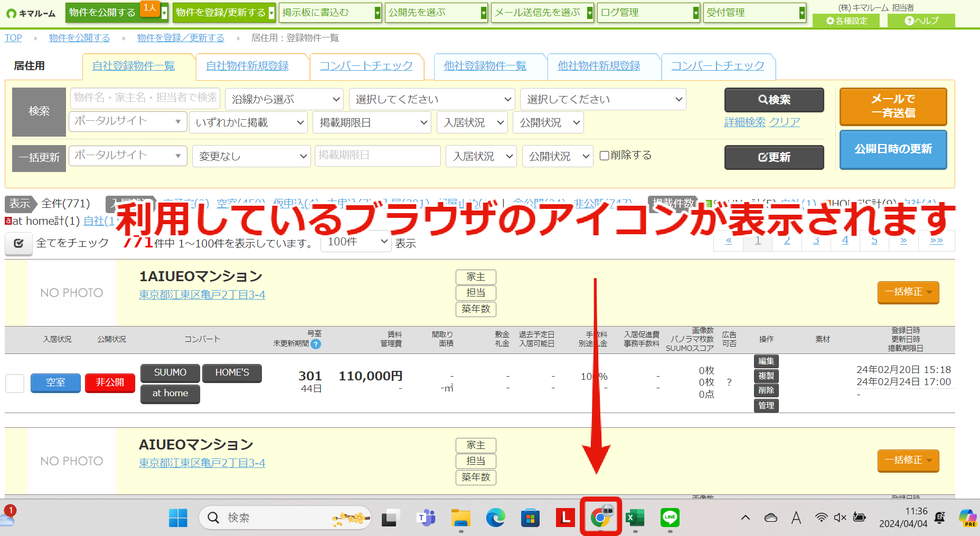The width and height of the screenshot is (980, 536).
Task: Click 編集 for room 301
Action: click(x=766, y=361)
